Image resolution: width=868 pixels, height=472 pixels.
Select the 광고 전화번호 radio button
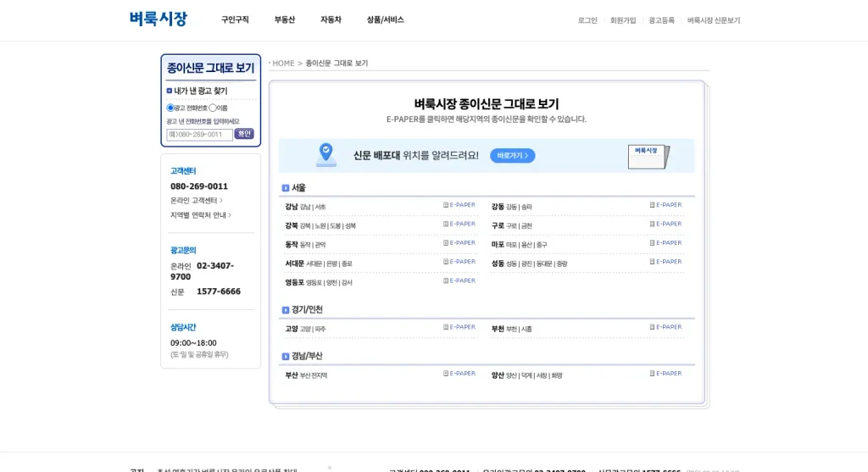(170, 108)
